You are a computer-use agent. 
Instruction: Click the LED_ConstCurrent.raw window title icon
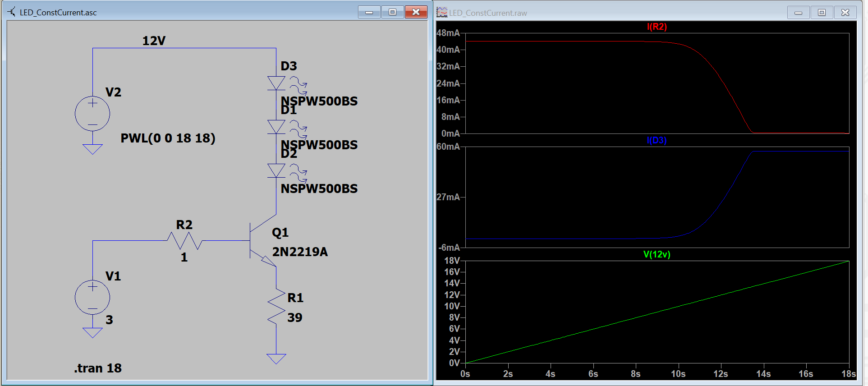441,13
